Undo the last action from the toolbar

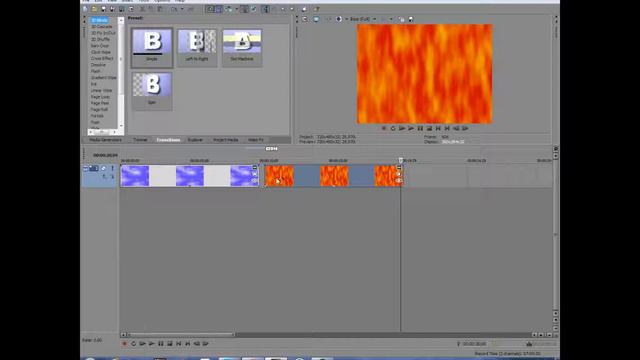point(174,9)
